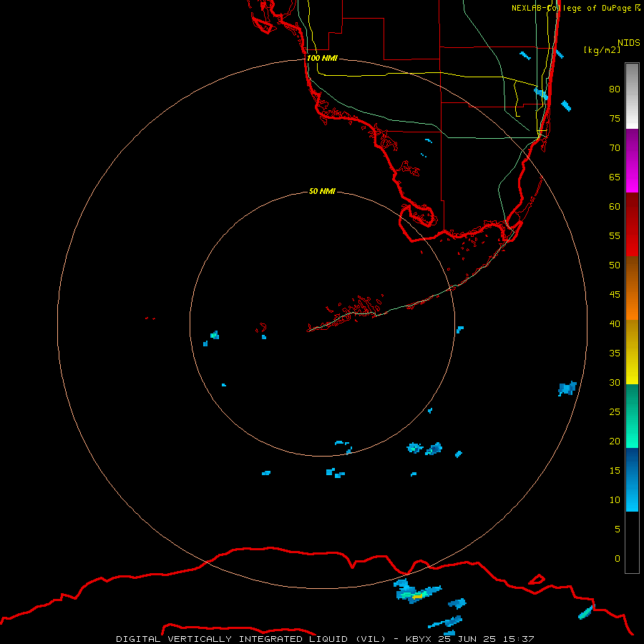Click the "25 JUN 25" date text
Viewport: 644px width, 644px height.
(468, 639)
